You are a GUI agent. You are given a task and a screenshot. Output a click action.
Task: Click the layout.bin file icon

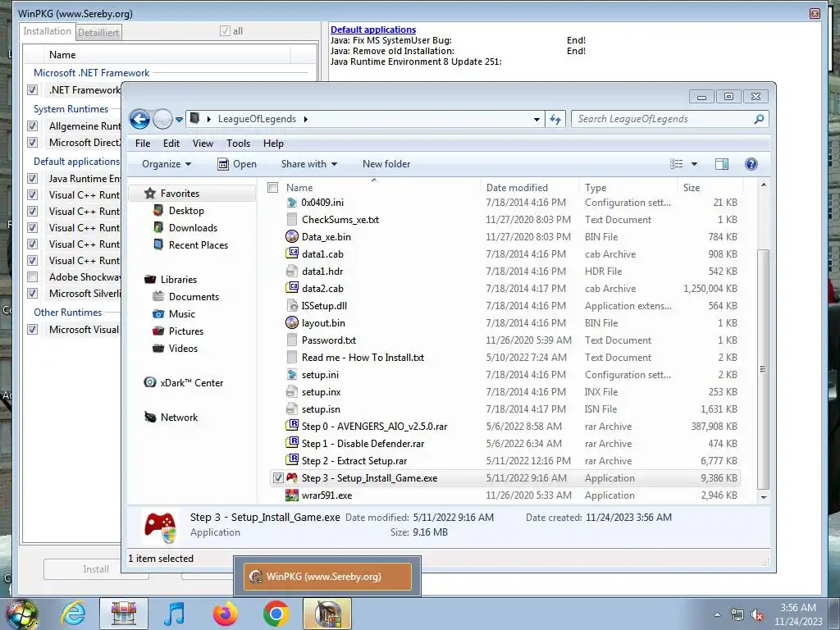(x=292, y=322)
